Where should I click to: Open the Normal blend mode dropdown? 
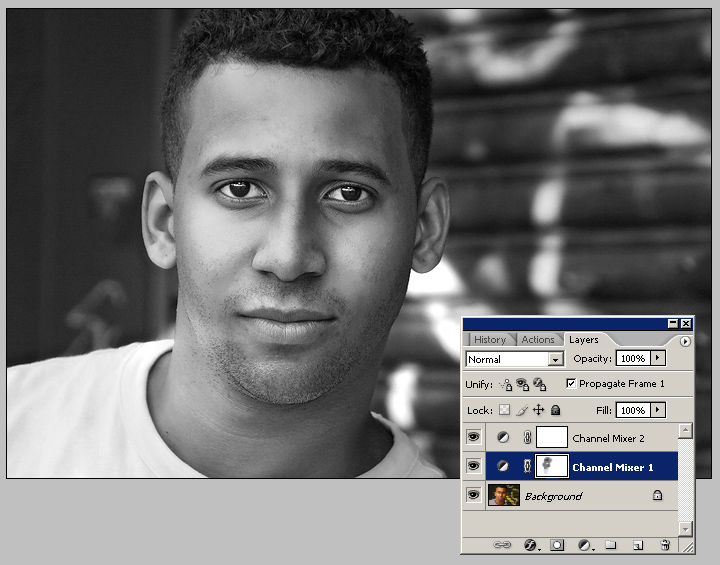[556, 359]
